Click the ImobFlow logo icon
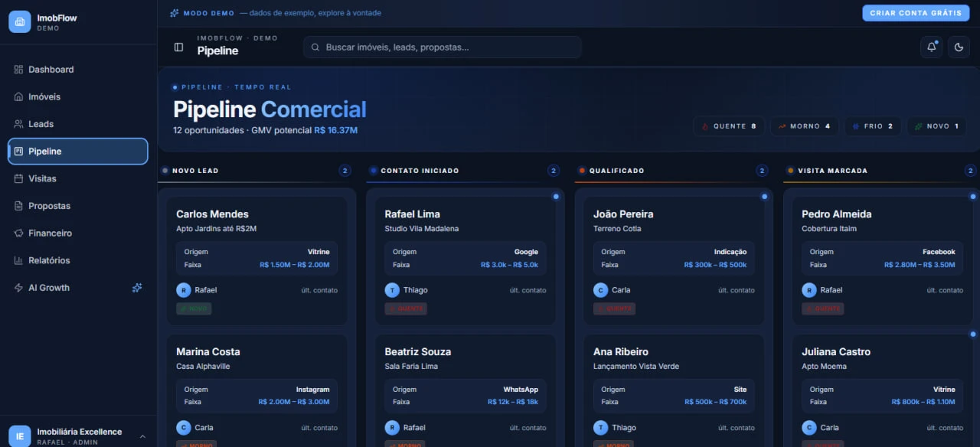Viewport: 980px width, 447px height. click(x=20, y=21)
